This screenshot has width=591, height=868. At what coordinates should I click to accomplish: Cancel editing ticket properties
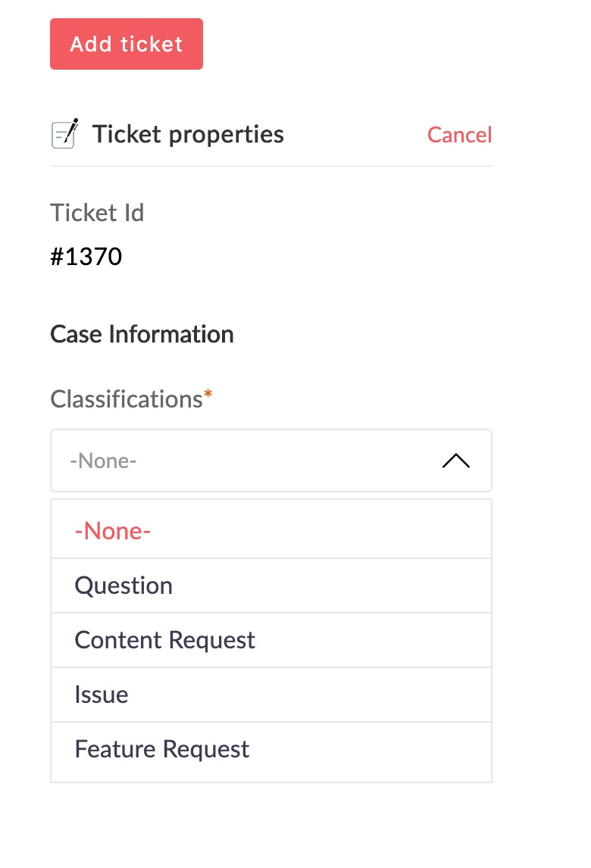(459, 135)
